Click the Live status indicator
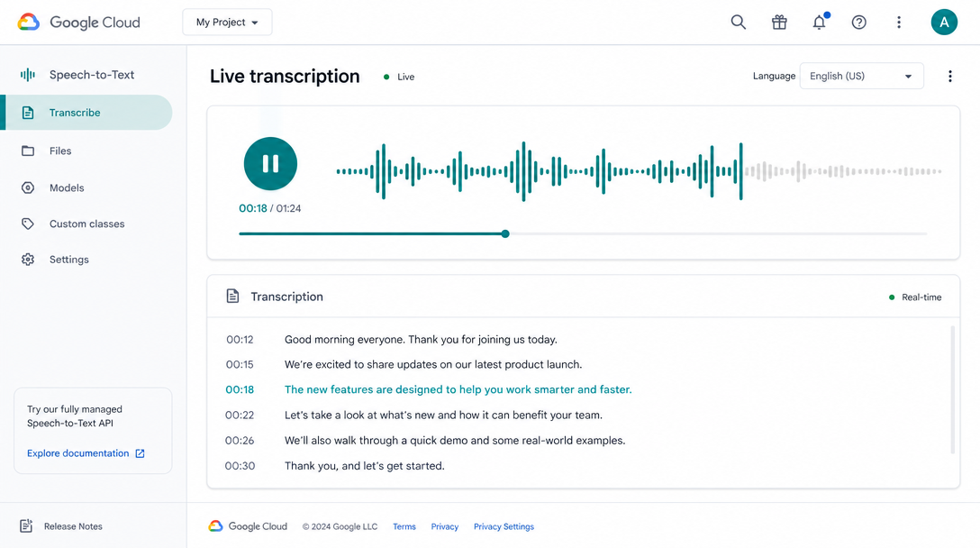980x548 pixels. coord(399,77)
